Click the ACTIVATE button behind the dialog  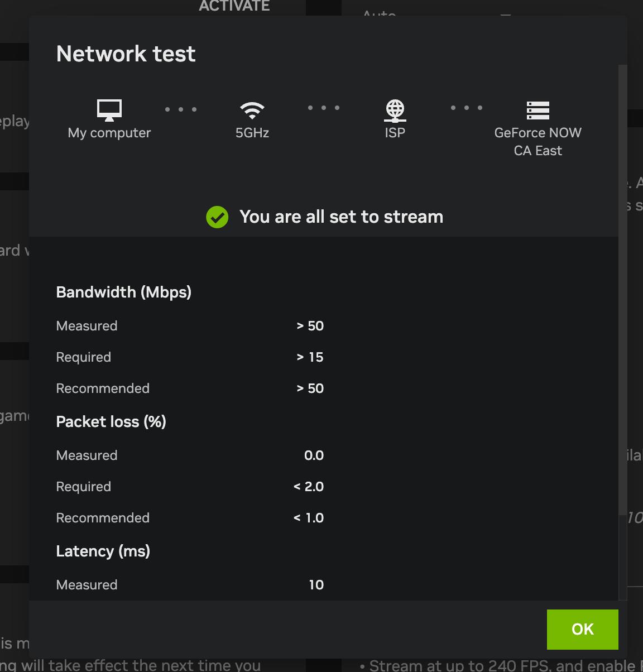[x=234, y=6]
